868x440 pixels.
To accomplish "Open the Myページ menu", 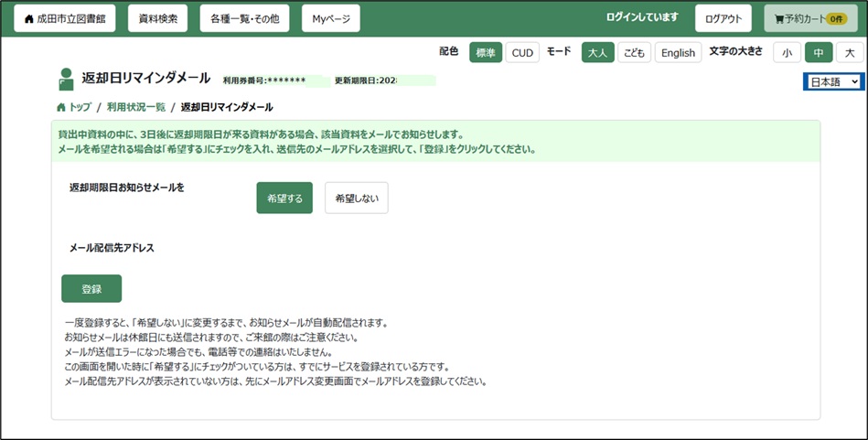I will point(330,18).
